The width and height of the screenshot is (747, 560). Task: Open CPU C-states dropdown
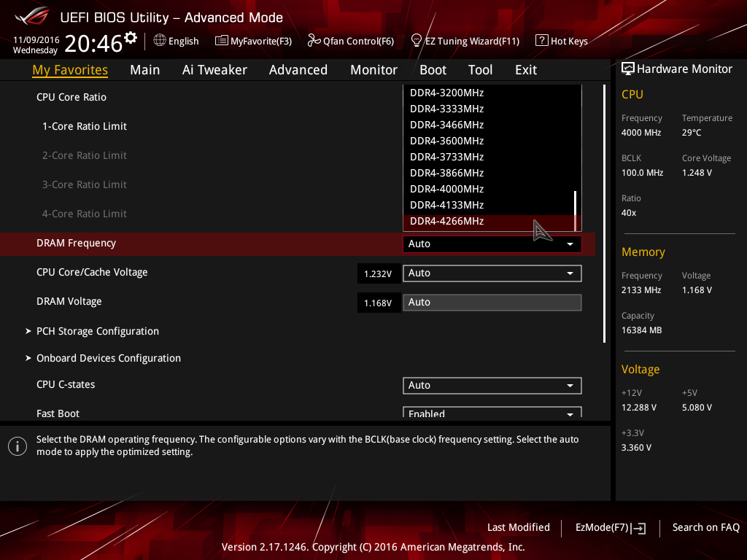click(492, 385)
